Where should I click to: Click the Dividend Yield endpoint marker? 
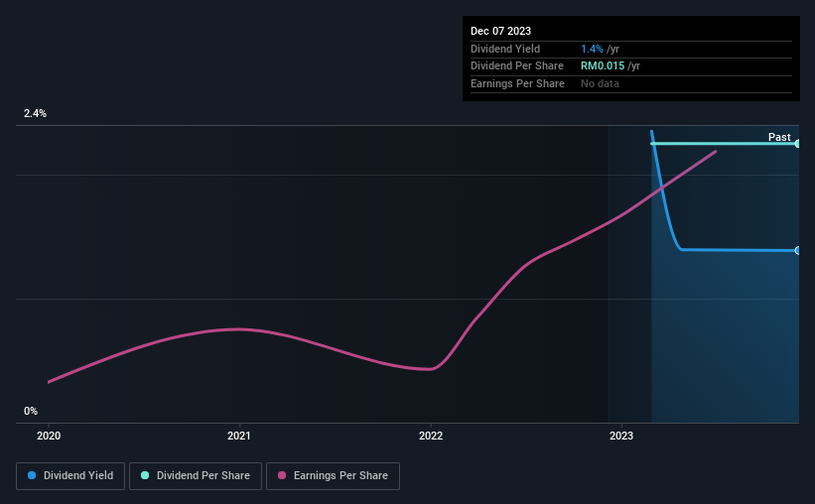[x=797, y=250]
